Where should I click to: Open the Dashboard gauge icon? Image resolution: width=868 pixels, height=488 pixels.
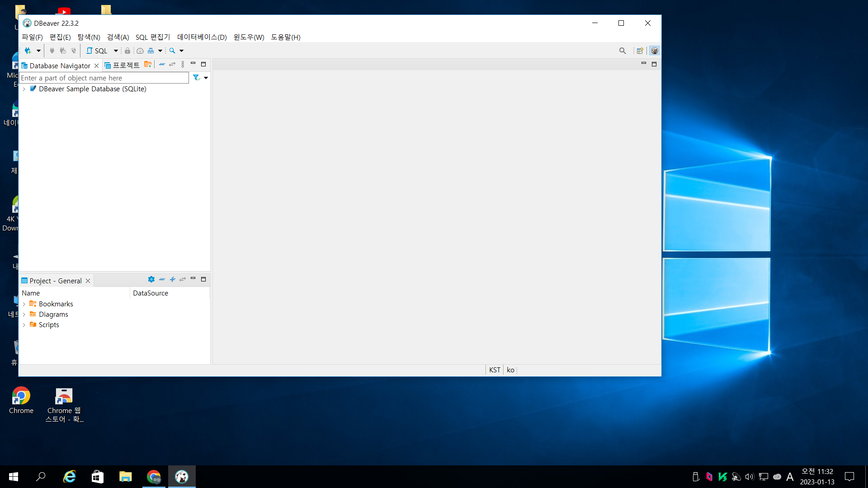[140, 51]
